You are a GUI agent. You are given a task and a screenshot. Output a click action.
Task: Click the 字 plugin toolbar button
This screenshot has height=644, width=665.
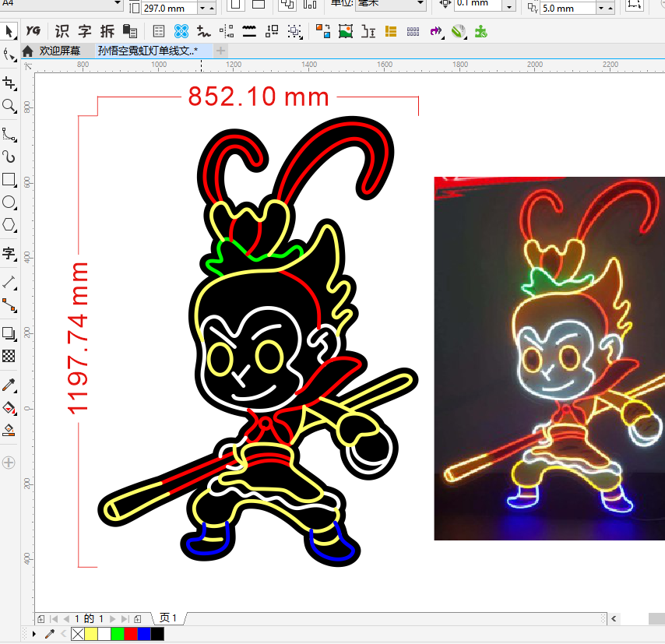(85, 31)
